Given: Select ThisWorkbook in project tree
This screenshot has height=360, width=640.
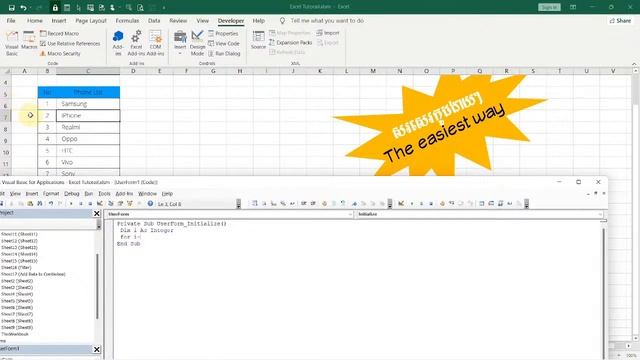Looking at the screenshot, I should [x=15, y=334].
